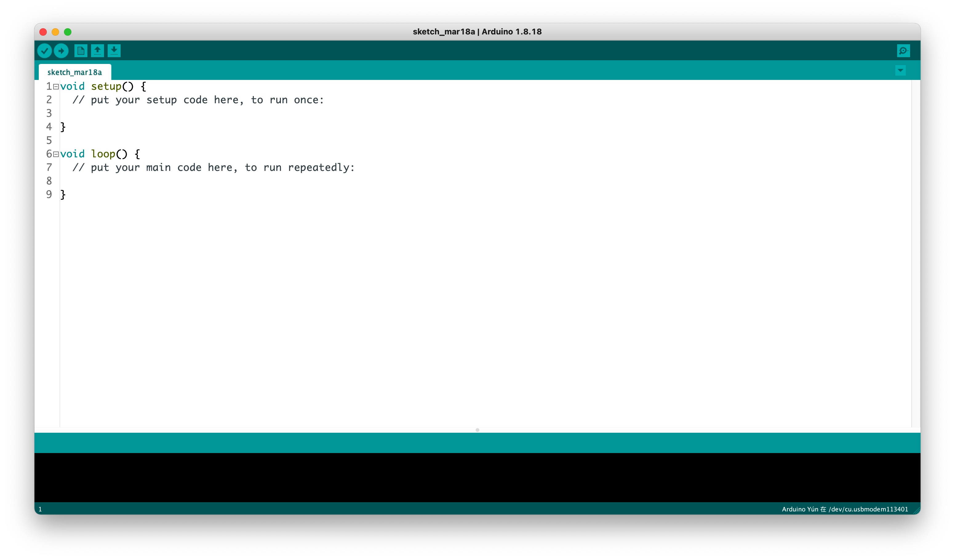Image resolution: width=955 pixels, height=560 pixels.
Task: Click the Verify checkmark button
Action: pos(44,51)
